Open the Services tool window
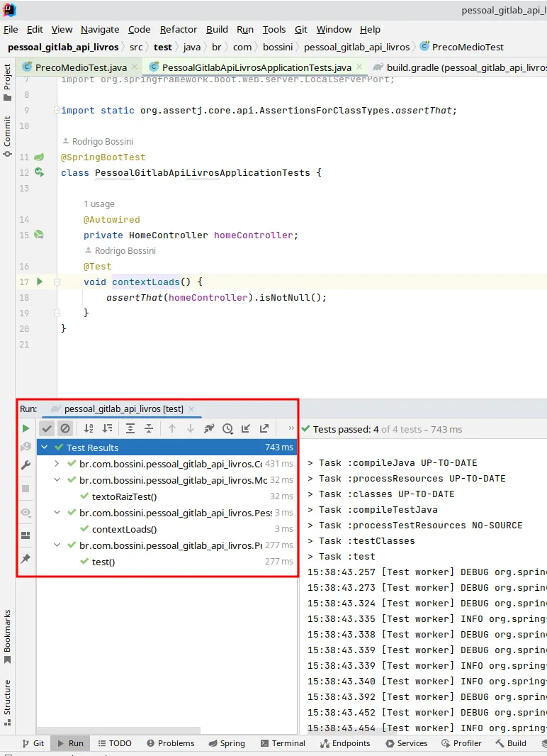Viewport: 547px width, 756px height. [x=407, y=743]
